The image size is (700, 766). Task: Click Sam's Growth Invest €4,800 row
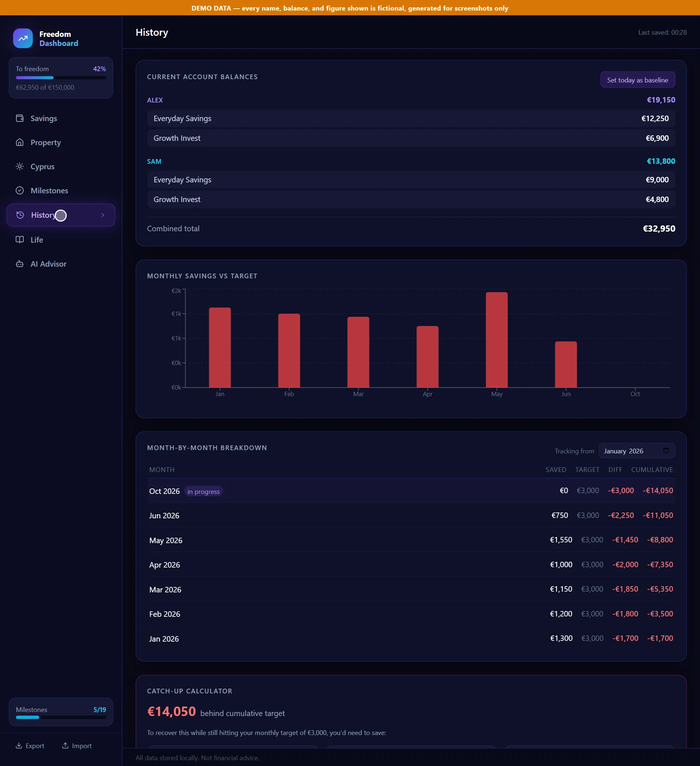pos(411,199)
